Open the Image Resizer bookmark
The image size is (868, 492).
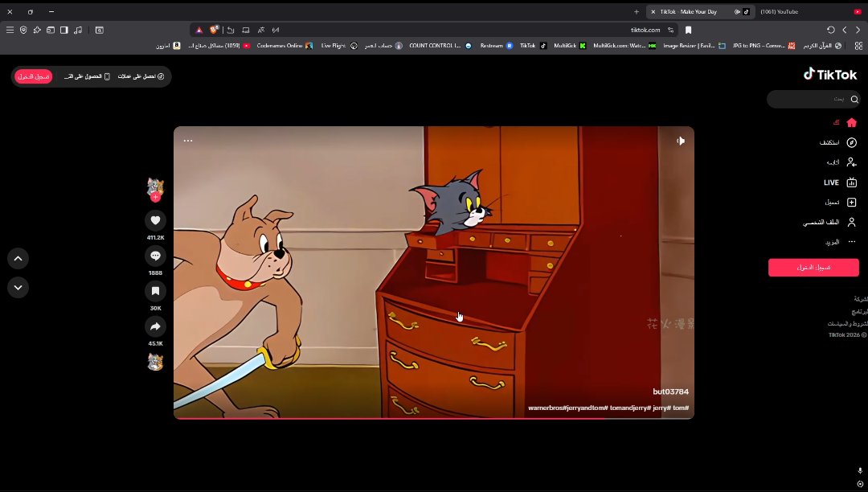[694, 46]
